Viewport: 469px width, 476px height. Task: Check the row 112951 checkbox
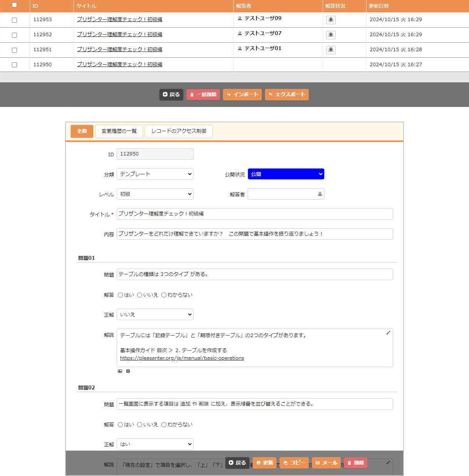(14, 50)
